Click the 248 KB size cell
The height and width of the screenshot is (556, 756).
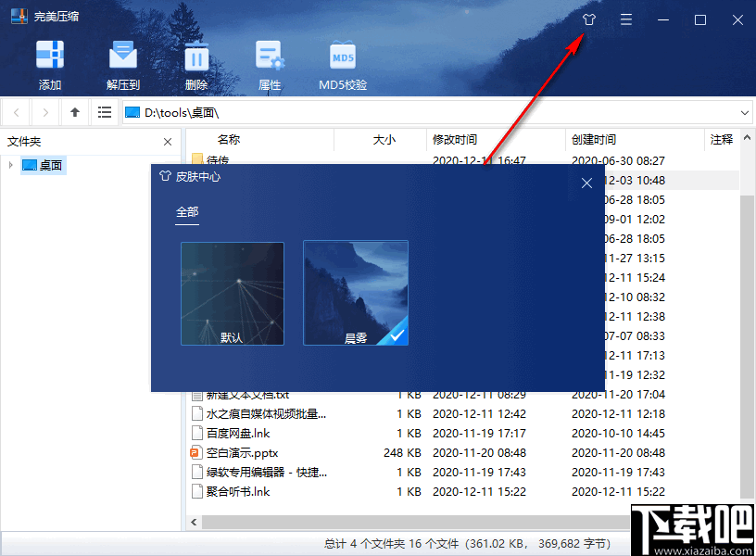(402, 453)
